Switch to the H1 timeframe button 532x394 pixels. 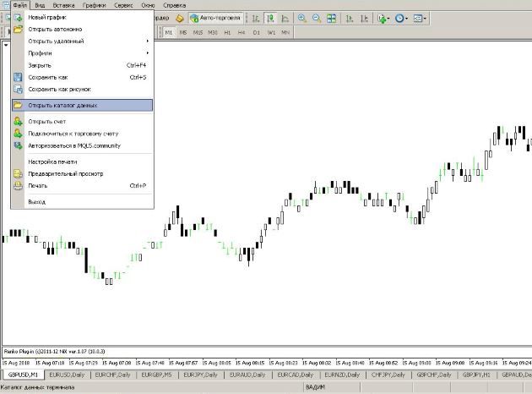226,32
